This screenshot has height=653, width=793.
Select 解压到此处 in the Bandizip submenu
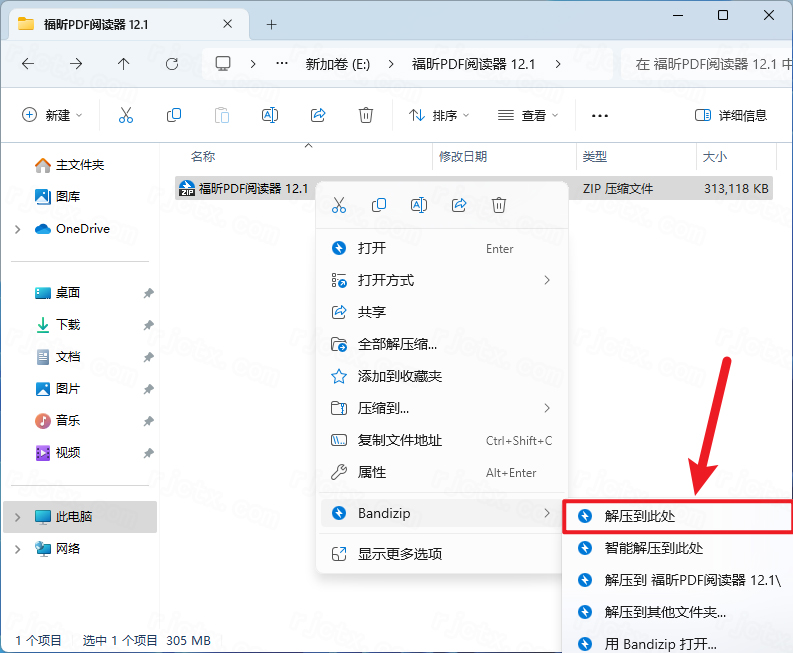point(678,516)
